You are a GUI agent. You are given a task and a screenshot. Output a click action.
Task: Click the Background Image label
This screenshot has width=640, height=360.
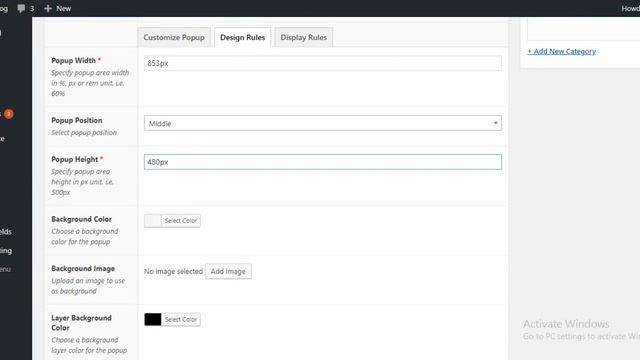pos(83,269)
